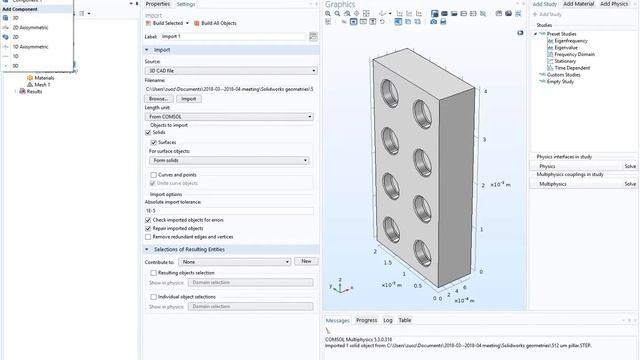Toggle Repair imported objects checkbox
Image resolution: width=640 pixels, height=360 pixels.
(x=148, y=229)
